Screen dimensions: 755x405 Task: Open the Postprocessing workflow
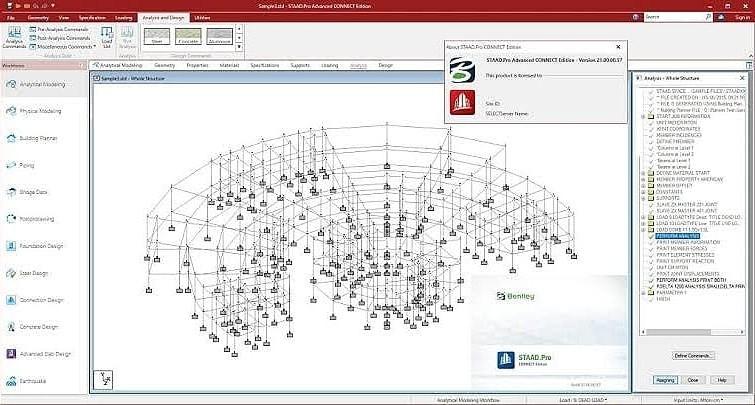pos(31,219)
